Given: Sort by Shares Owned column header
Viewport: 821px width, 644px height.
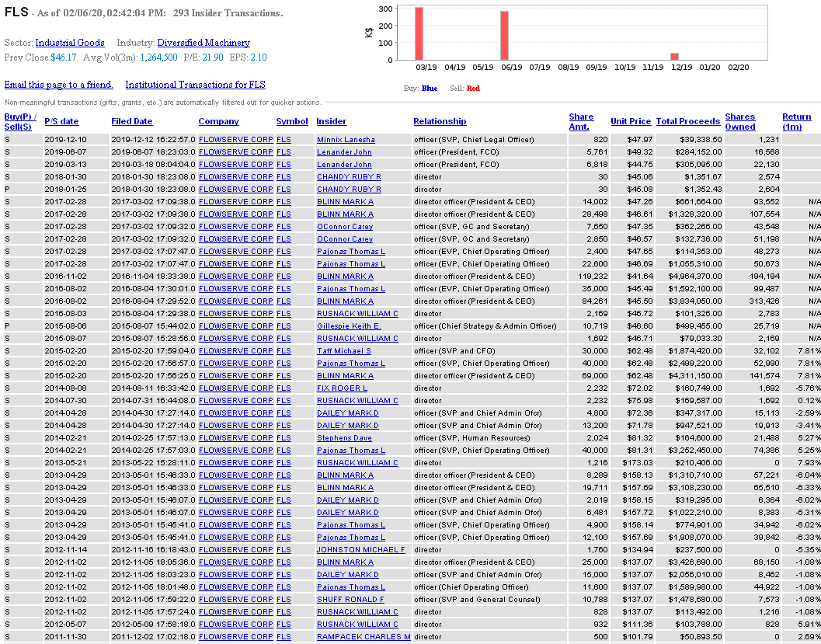Looking at the screenshot, I should (740, 121).
